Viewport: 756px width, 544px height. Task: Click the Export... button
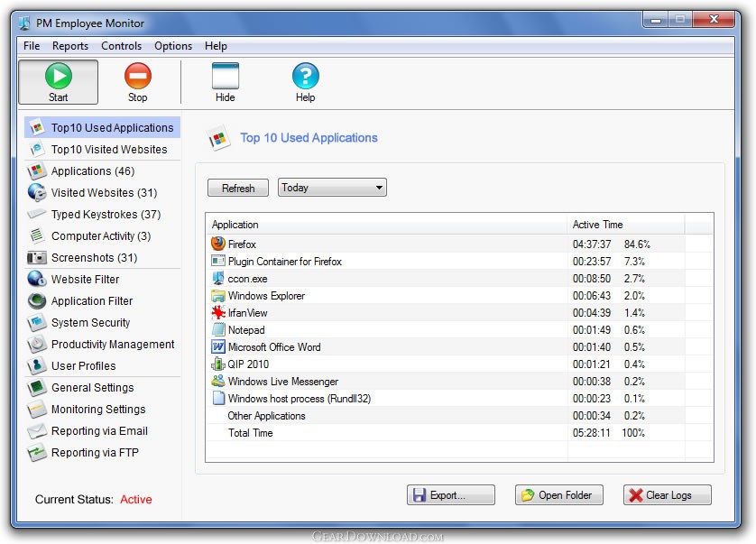point(451,494)
